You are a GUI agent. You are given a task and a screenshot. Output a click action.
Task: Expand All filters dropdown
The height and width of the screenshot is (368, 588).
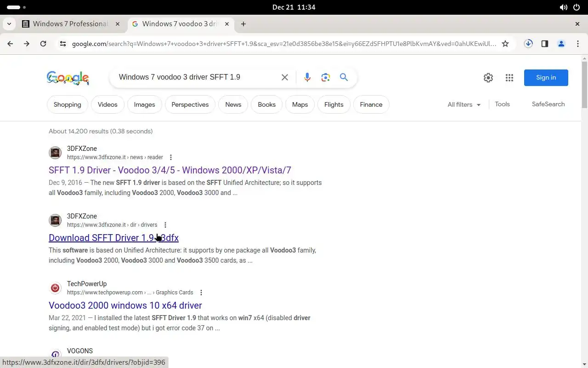464,104
